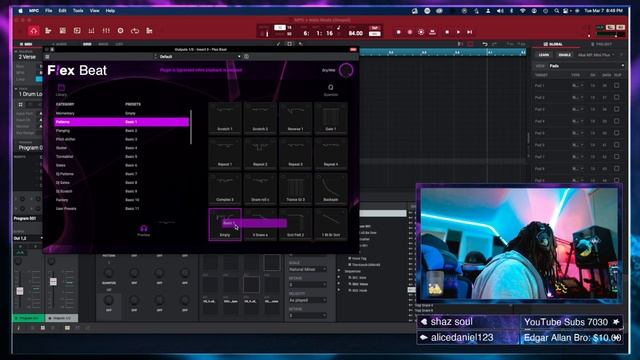
Task: Toggle the Pad 7 flip checkbox
Action: pos(616,157)
